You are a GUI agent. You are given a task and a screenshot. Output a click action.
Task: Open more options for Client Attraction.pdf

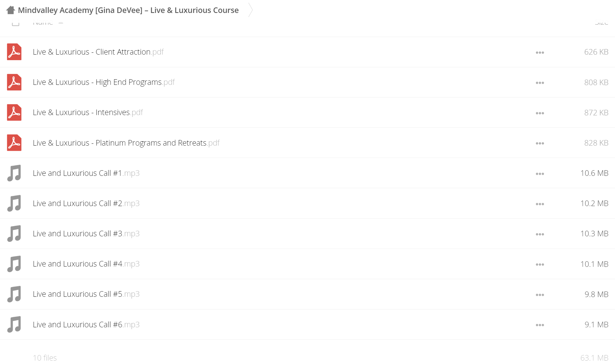tap(540, 52)
